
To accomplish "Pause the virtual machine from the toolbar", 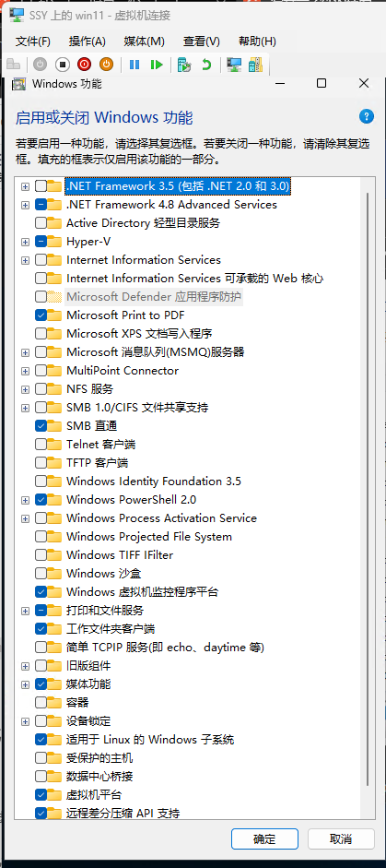I will pos(135,65).
